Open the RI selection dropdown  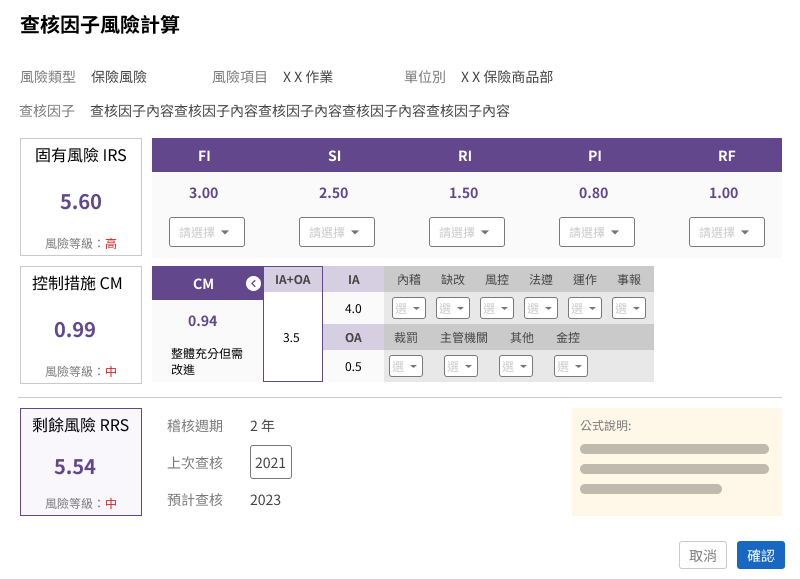coord(466,231)
